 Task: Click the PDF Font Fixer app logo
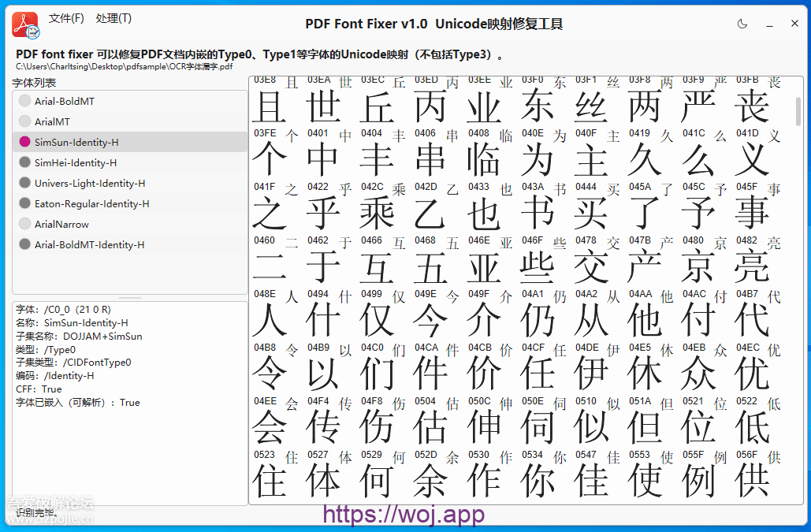click(x=25, y=25)
